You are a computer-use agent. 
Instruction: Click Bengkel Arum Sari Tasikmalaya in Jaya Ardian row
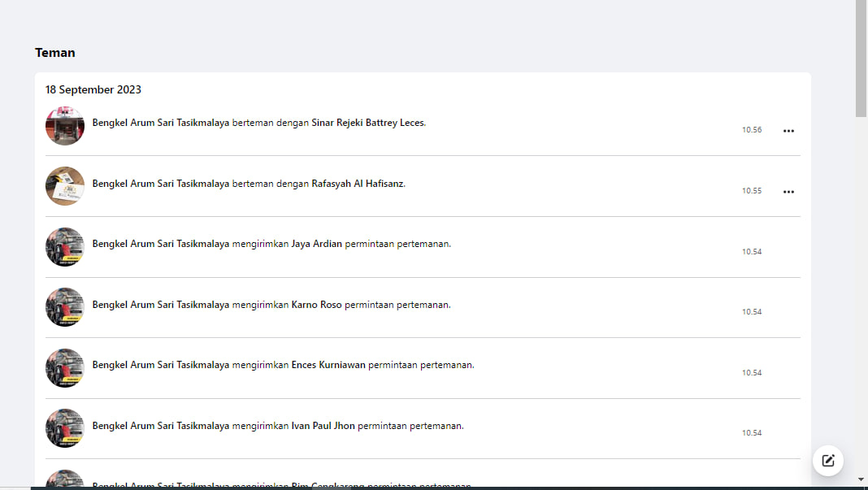click(x=161, y=244)
